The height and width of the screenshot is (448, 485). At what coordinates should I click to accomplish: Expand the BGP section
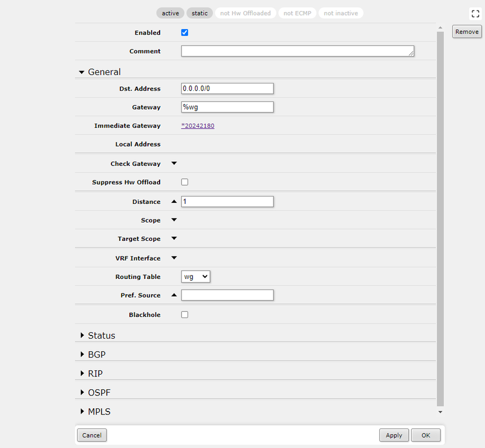(x=82, y=354)
